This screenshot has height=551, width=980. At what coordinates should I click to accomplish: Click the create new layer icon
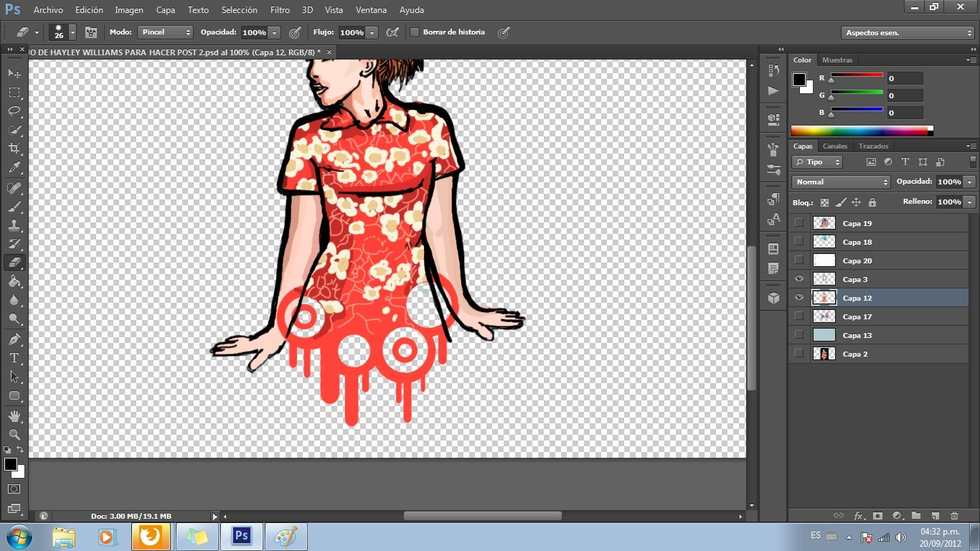point(935,515)
